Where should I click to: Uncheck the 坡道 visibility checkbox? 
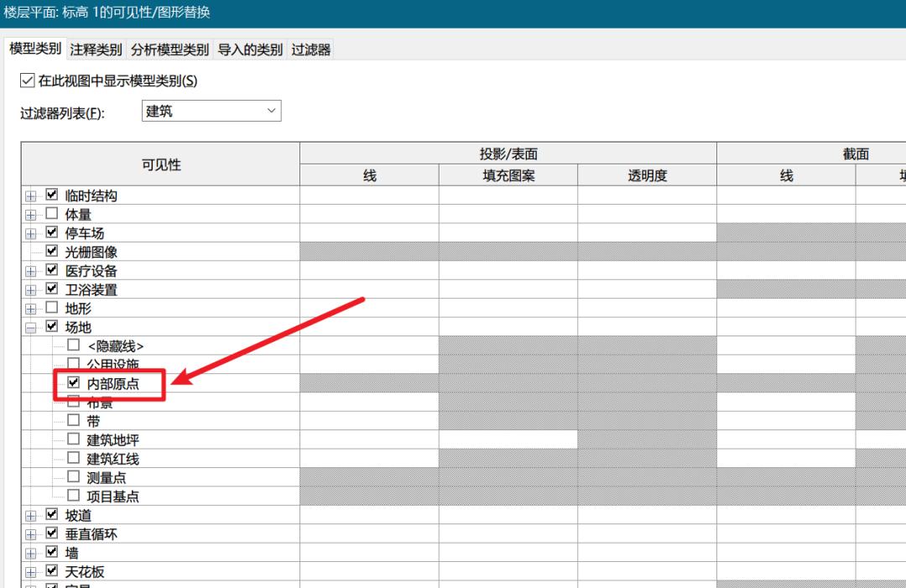point(52,514)
